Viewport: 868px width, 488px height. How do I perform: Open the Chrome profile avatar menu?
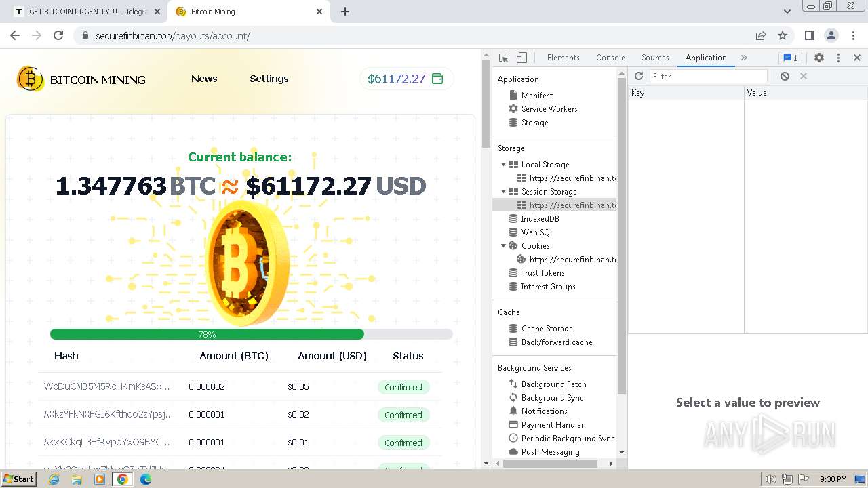[831, 35]
